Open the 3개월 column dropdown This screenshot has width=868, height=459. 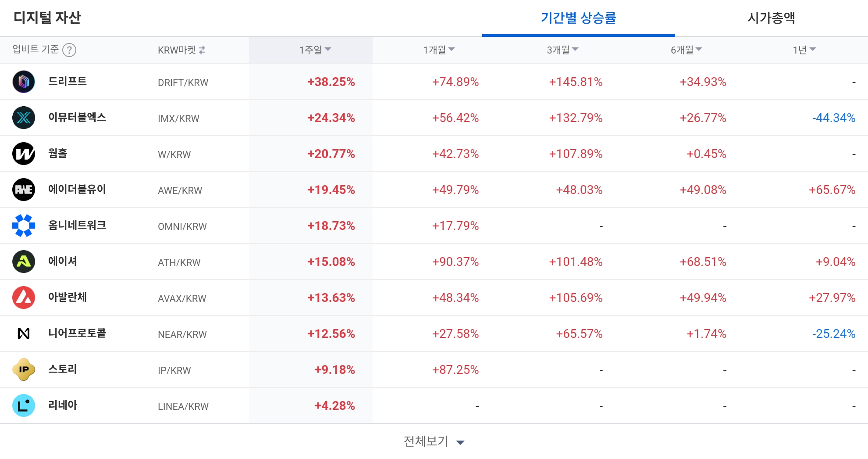click(x=562, y=50)
